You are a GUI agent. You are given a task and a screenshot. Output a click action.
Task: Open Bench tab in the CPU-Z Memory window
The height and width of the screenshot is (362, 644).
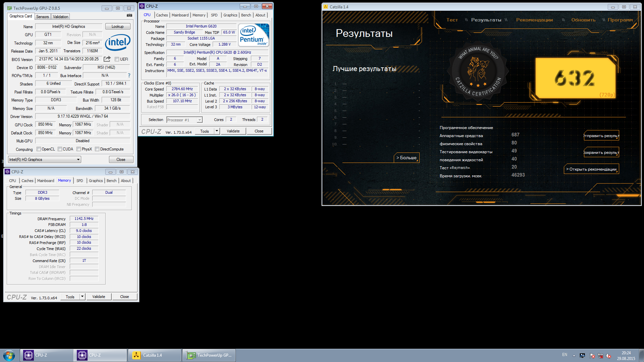(112, 181)
